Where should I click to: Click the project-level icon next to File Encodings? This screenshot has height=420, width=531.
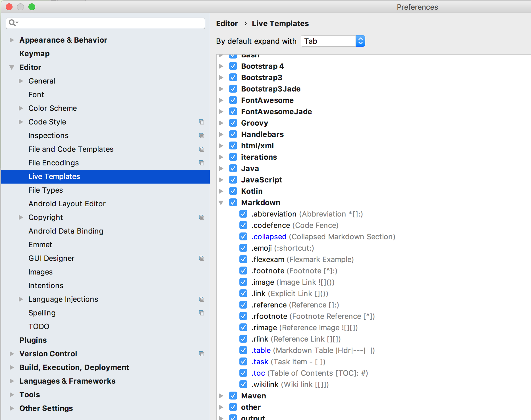202,163
